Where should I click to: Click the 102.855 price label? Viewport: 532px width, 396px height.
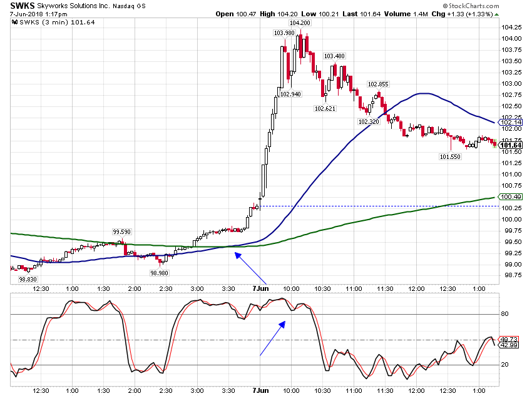pyautogui.click(x=378, y=84)
